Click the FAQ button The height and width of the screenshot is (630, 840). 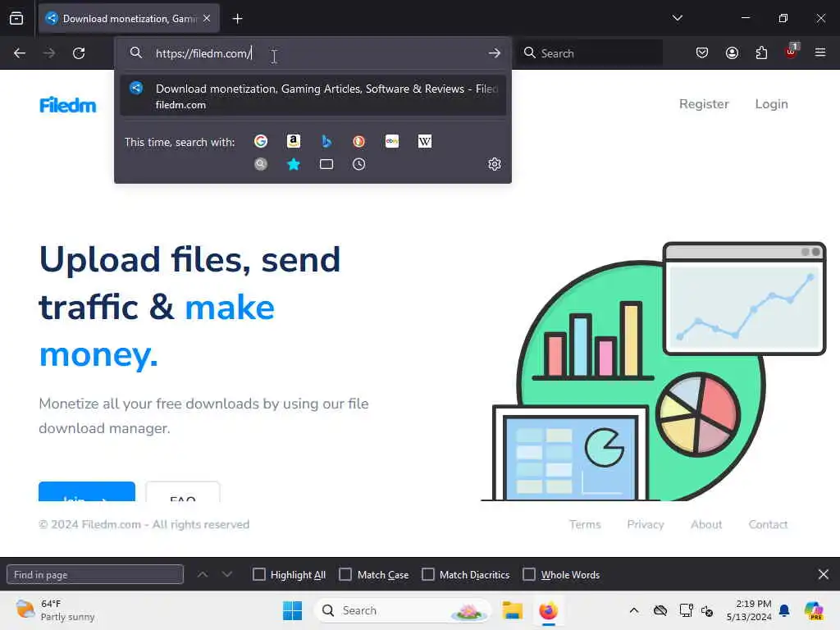click(183, 492)
